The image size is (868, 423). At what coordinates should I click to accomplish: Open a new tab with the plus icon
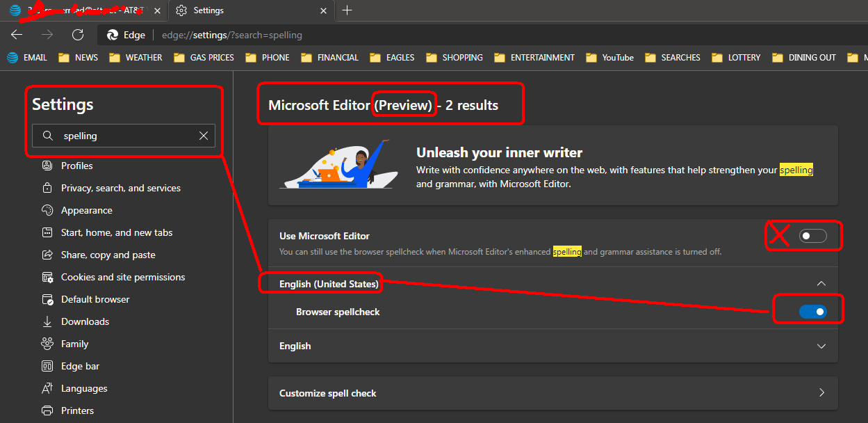pyautogui.click(x=347, y=10)
